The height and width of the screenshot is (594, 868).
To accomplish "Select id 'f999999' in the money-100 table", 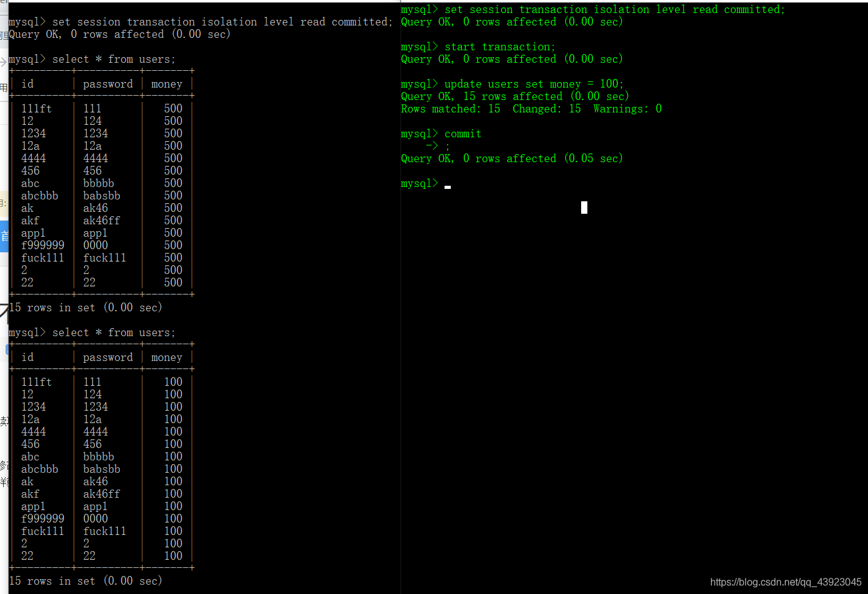I will (x=43, y=519).
